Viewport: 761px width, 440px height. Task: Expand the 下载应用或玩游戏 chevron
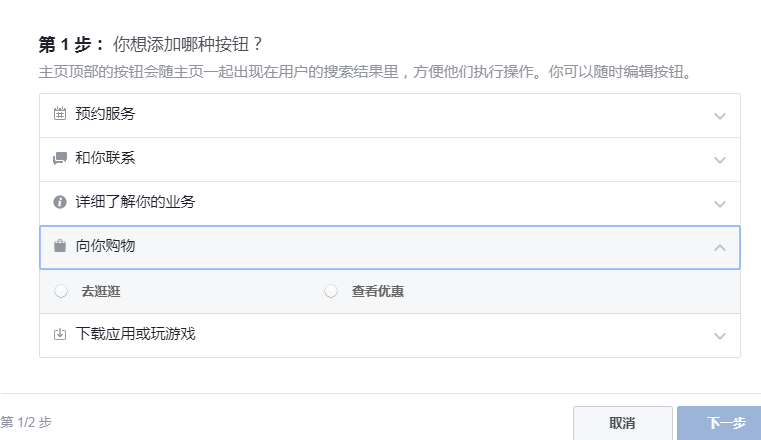tap(720, 336)
